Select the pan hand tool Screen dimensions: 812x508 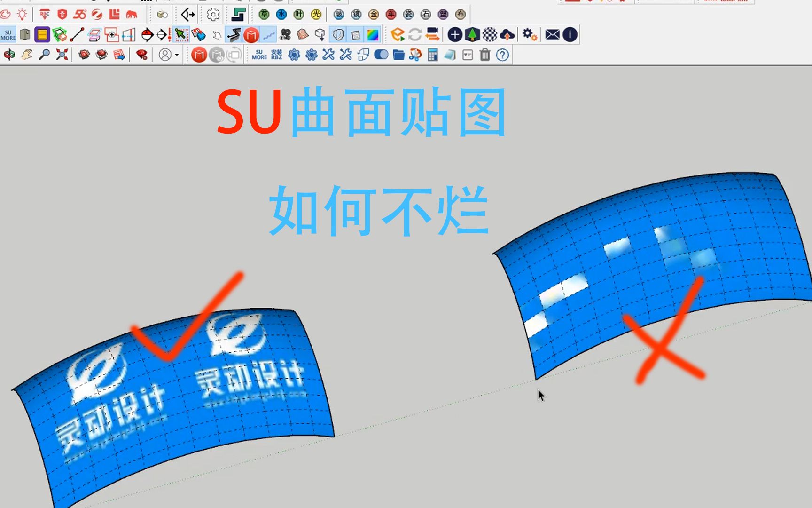27,55
